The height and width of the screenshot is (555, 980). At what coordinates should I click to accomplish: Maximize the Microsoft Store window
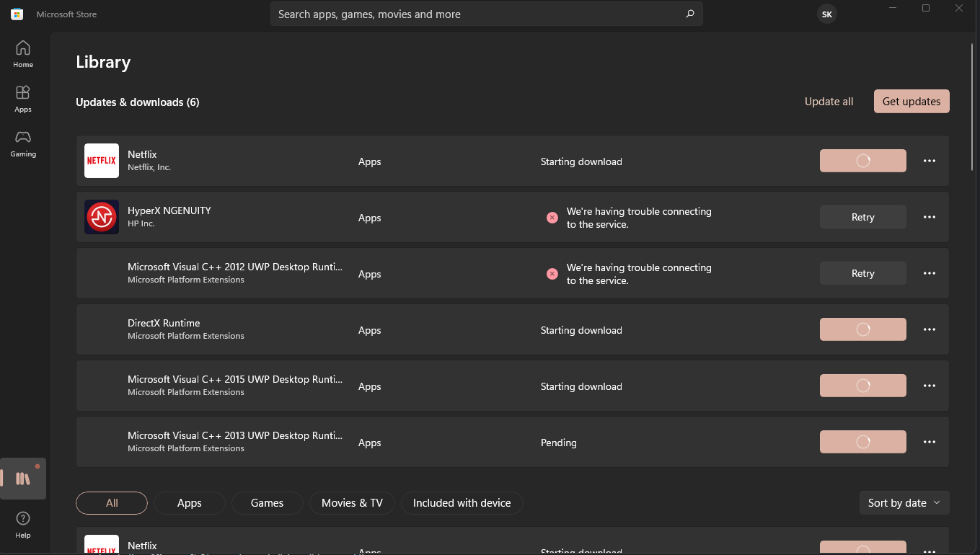[926, 8]
